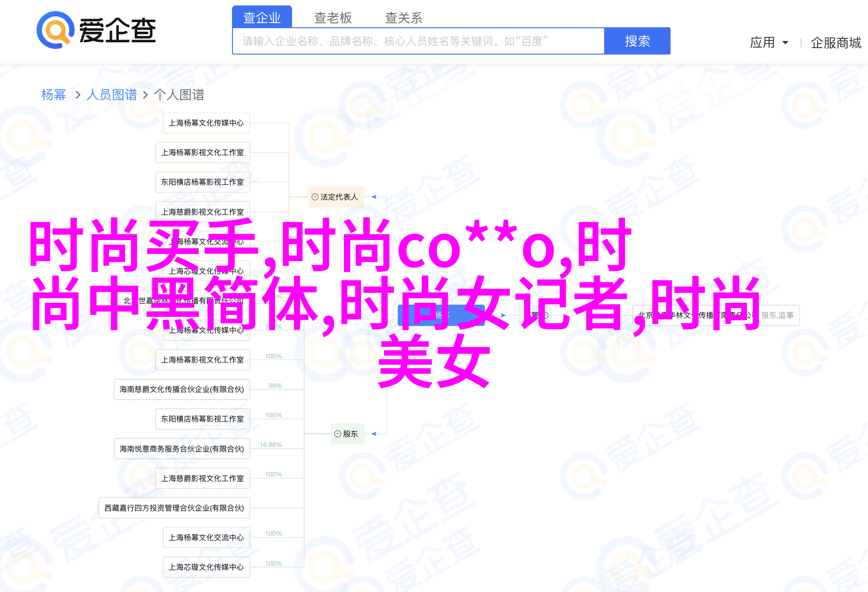This screenshot has height=592, width=868.
Task: Click the 16.88% shareholding label
Action: tap(271, 445)
